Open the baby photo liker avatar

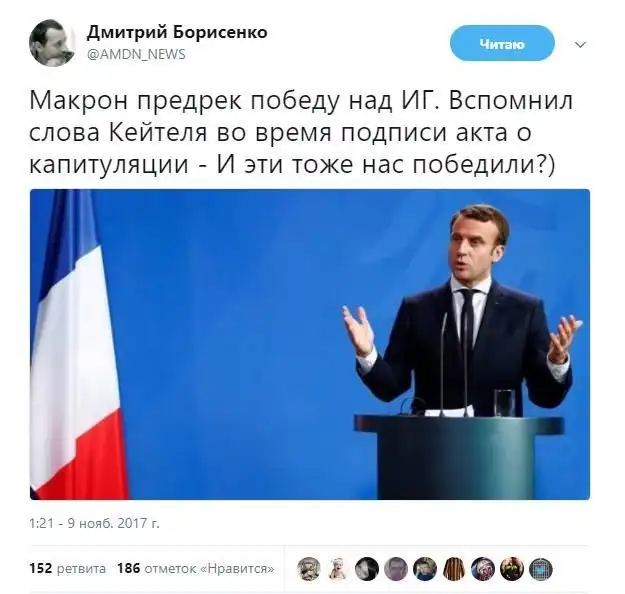pos(338,568)
